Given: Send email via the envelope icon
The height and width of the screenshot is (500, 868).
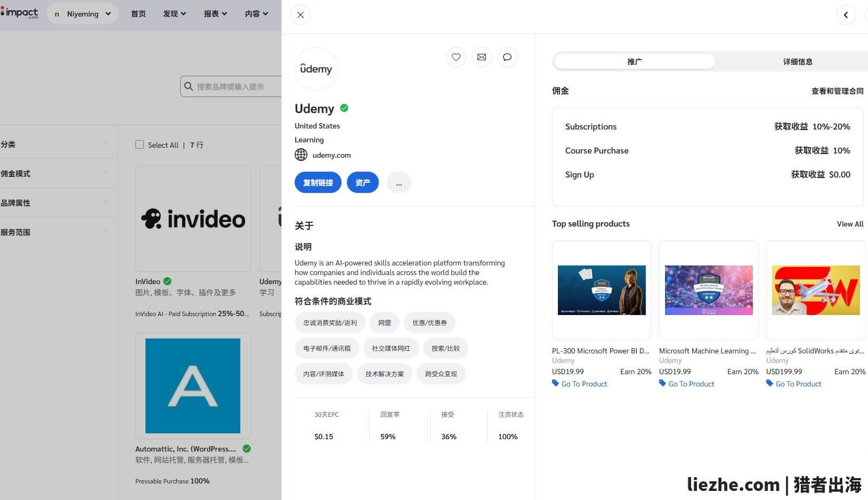Looking at the screenshot, I should [482, 57].
